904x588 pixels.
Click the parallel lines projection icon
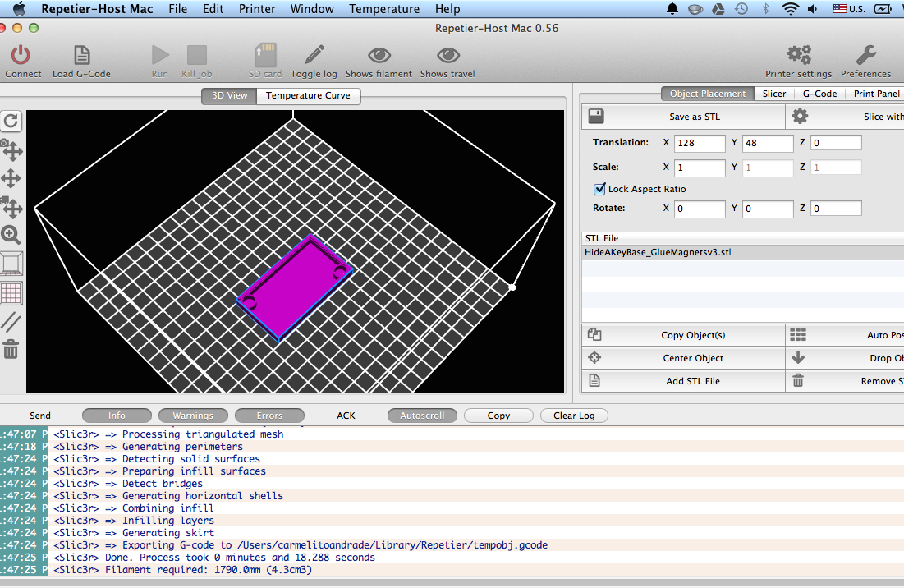11,322
